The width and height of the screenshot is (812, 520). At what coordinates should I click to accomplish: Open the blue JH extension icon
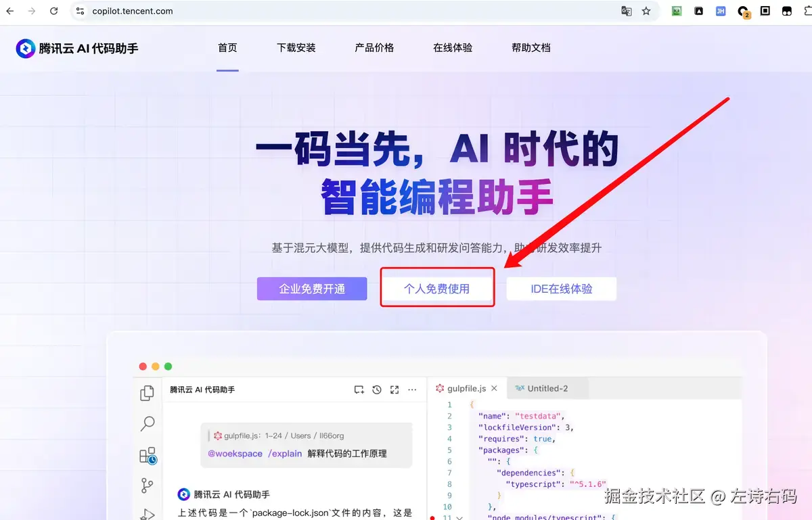tap(721, 11)
